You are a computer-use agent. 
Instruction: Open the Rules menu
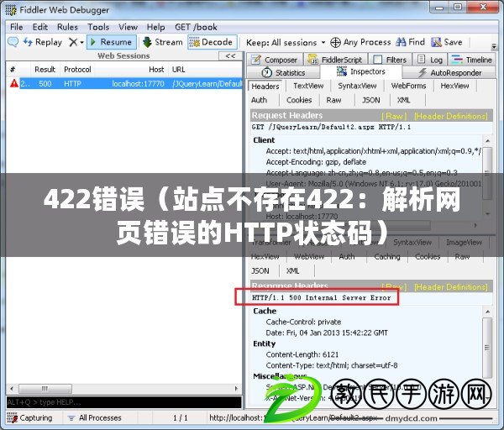(67, 27)
